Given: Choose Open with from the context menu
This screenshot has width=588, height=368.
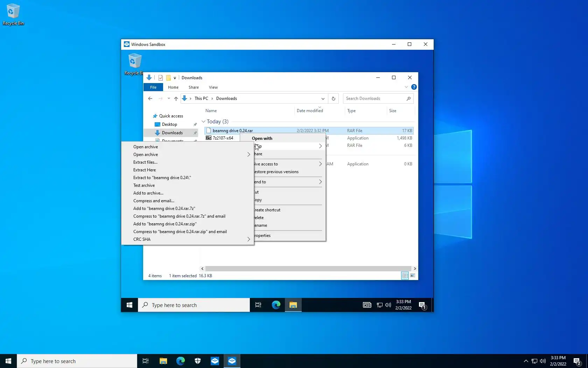Looking at the screenshot, I should coord(262,138).
